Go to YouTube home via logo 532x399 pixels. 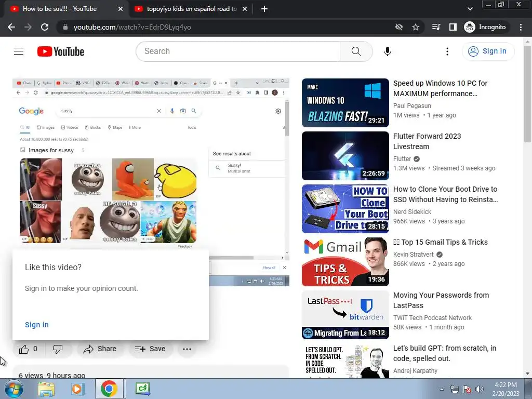click(x=61, y=51)
